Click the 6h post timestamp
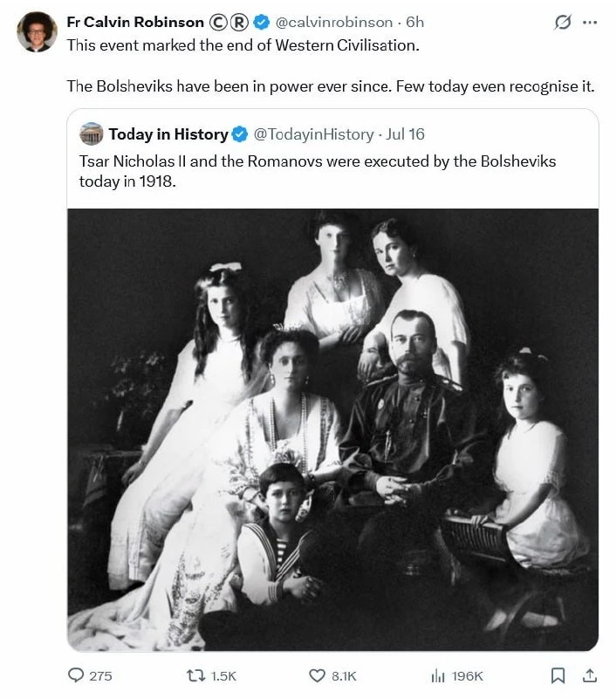This screenshot has width=616, height=698. (414, 22)
